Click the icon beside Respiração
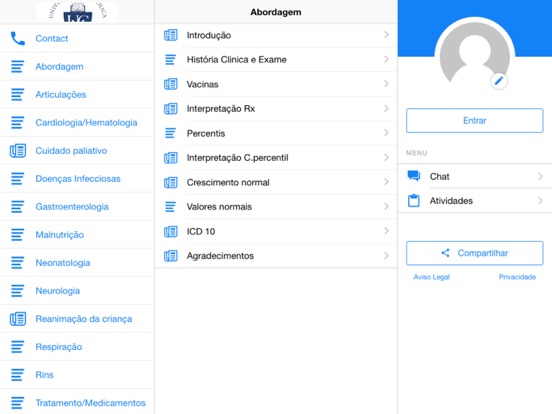Image resolution: width=552 pixels, height=414 pixels. (x=18, y=347)
